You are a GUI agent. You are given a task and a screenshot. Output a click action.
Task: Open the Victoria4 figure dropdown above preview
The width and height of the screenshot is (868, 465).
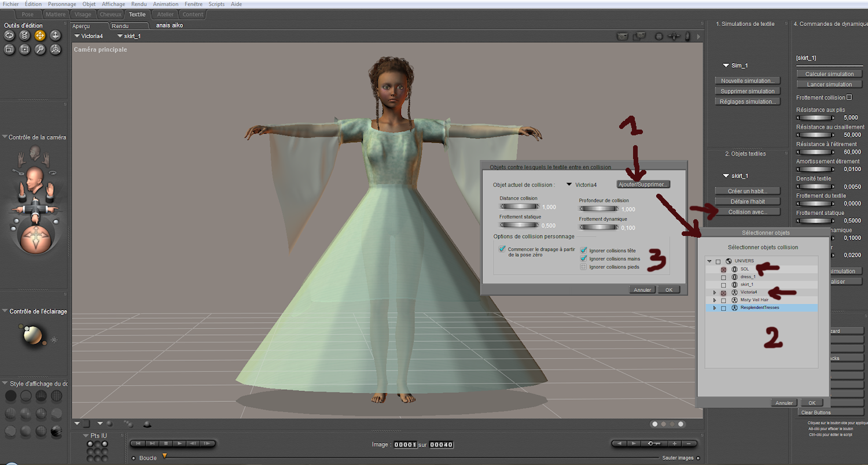click(89, 36)
